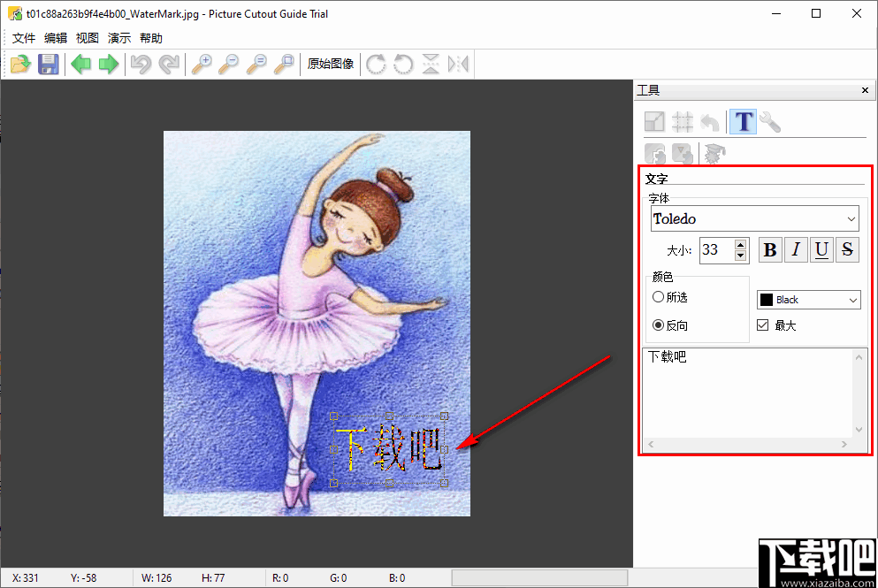The width and height of the screenshot is (878, 588).
Task: Click the text box horizontal scrollbar left arrow
Action: coord(651,444)
